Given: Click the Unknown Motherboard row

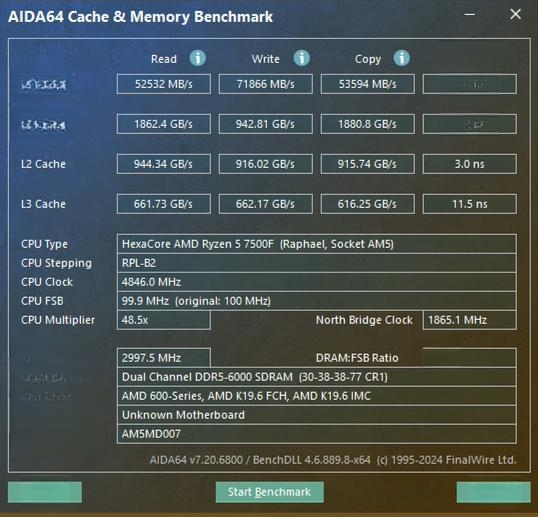Looking at the screenshot, I should tap(317, 415).
